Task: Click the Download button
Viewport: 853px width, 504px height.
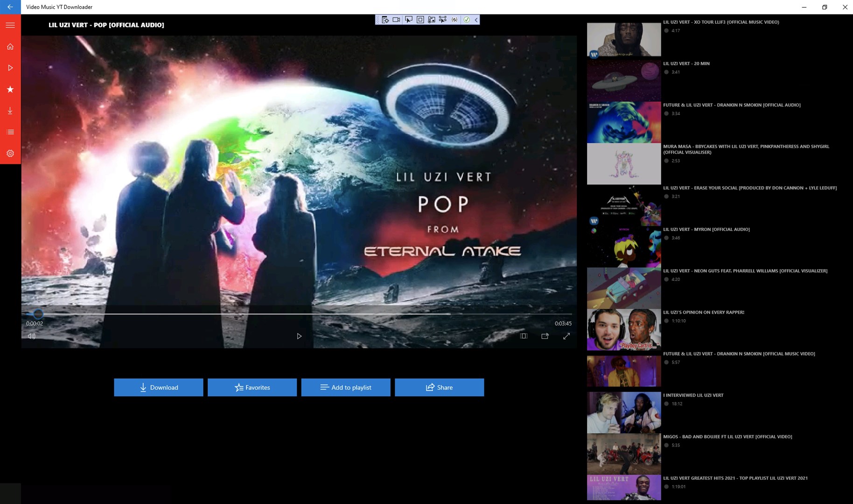Action: (x=159, y=387)
